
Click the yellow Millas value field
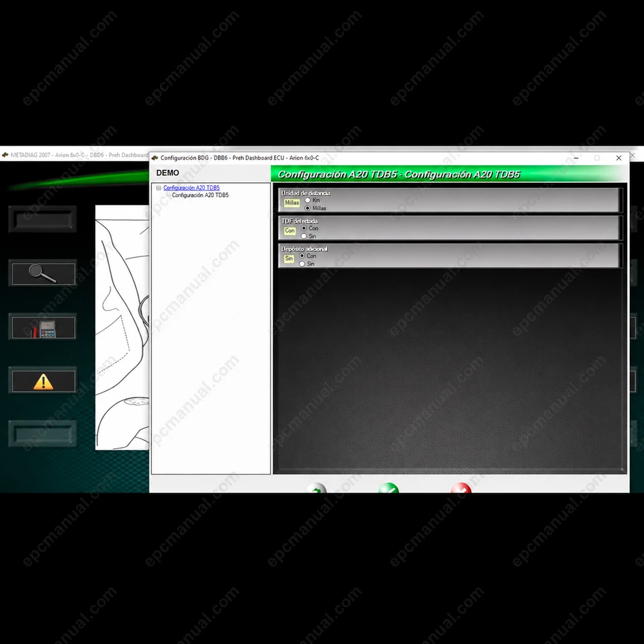click(292, 203)
